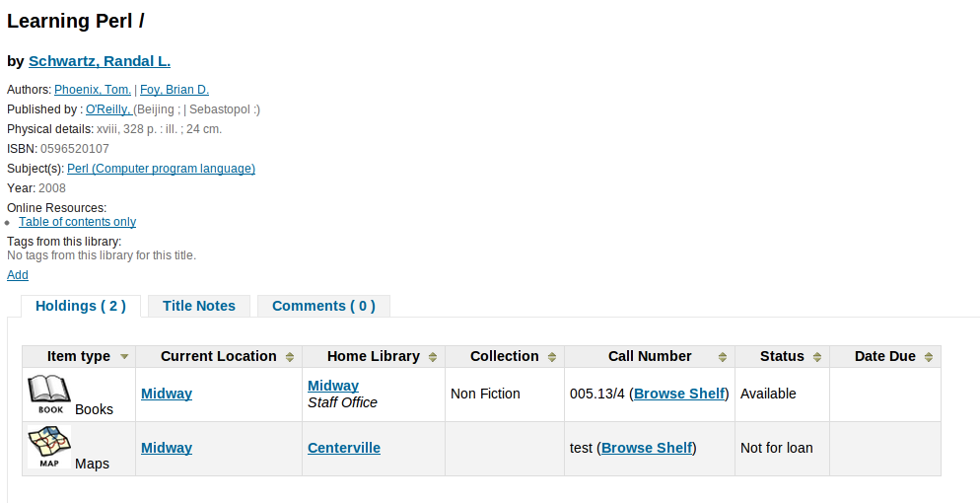
Task: Sort by Status column arrows
Action: pyautogui.click(x=817, y=357)
